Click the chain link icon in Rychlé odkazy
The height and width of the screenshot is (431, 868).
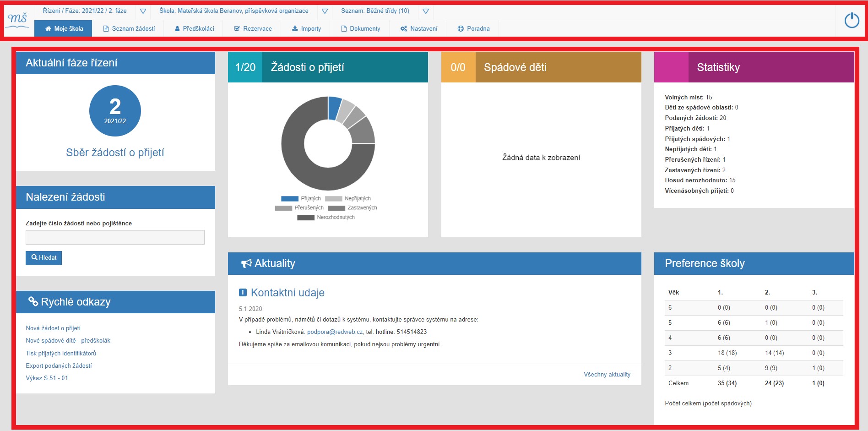click(33, 301)
